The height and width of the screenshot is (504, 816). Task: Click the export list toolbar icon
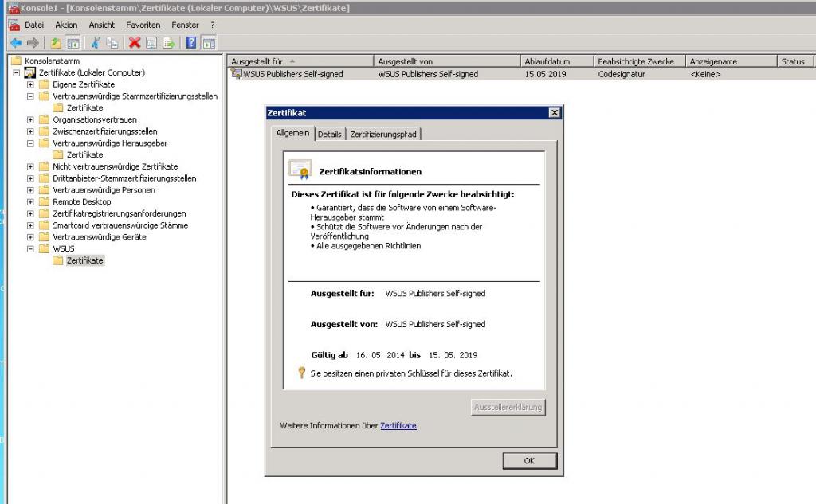[169, 43]
